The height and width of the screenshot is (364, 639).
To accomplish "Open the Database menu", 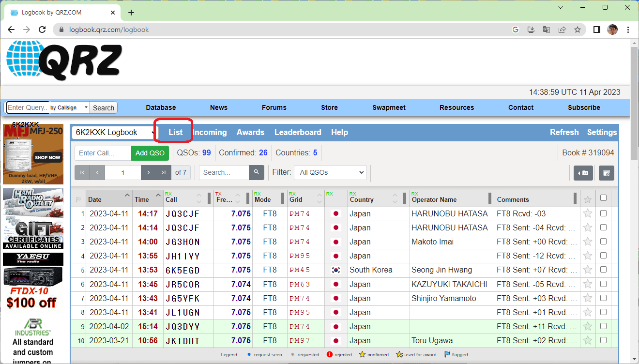I will [161, 107].
